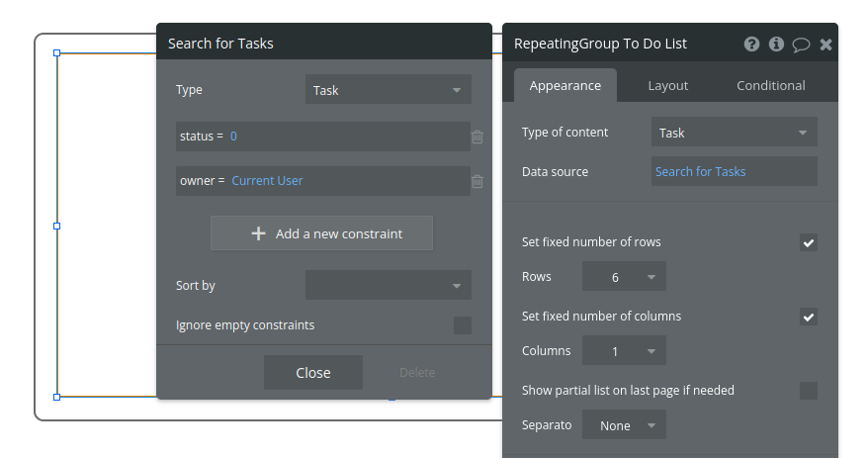Enable Show partial list on last page

809,391
